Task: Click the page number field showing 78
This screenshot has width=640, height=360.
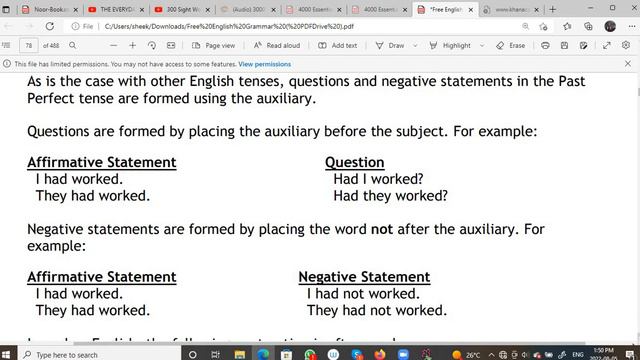Action: (x=29, y=46)
